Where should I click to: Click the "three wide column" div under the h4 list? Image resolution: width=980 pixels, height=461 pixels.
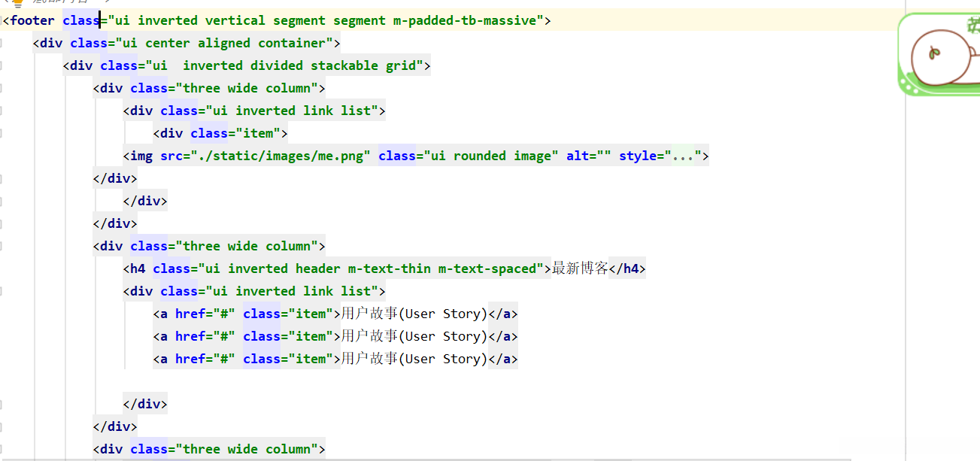coord(209,449)
